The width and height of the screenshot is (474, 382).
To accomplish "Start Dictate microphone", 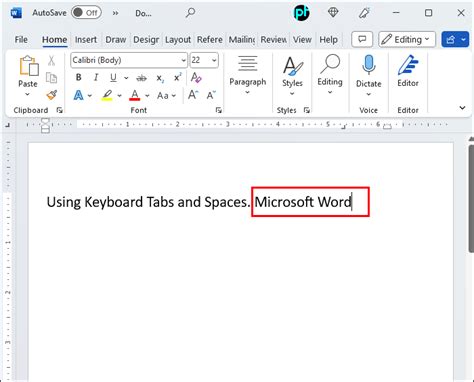I will (369, 76).
